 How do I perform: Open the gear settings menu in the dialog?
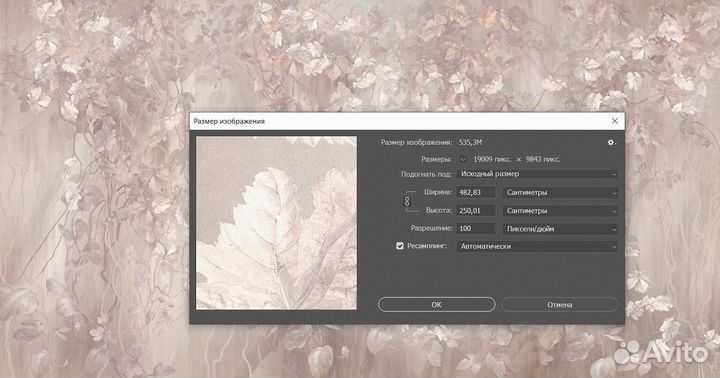(611, 142)
